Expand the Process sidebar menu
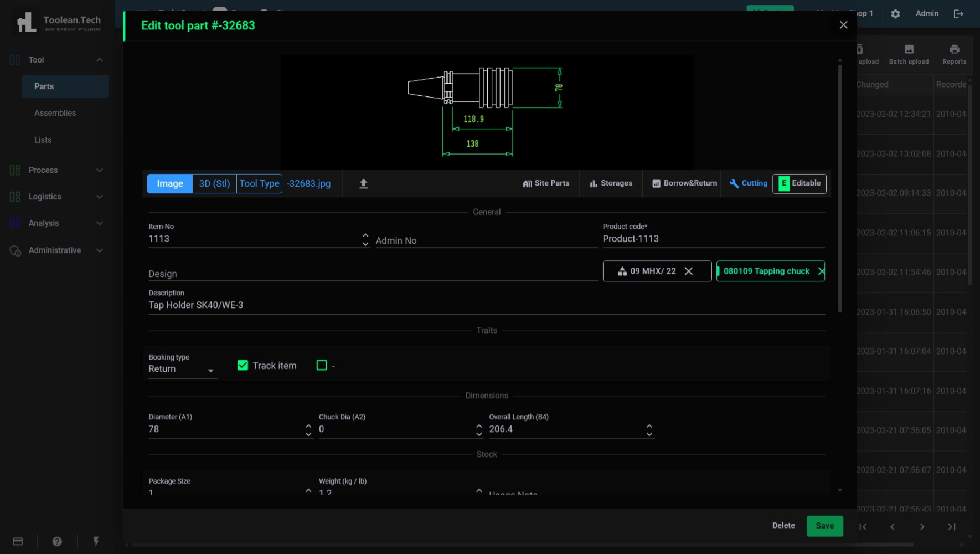 click(x=56, y=170)
